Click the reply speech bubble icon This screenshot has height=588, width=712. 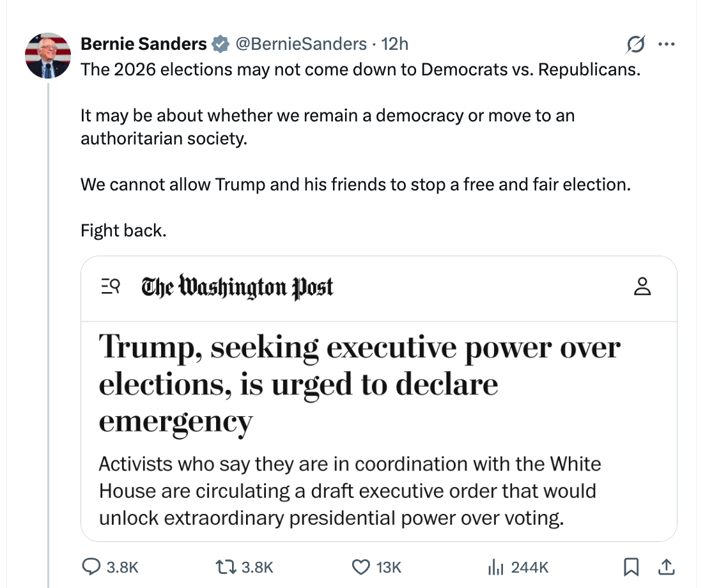[x=93, y=566]
